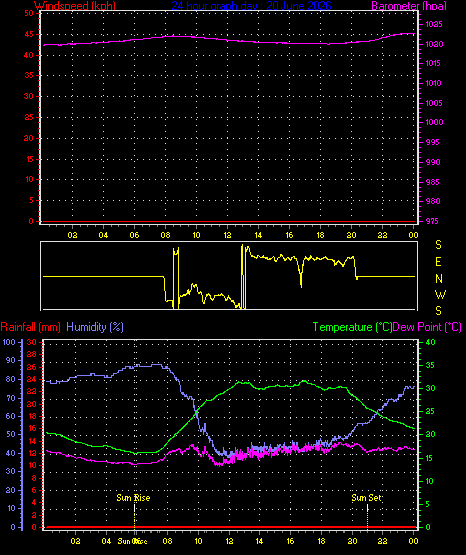Click the N wind direction label

[x=439, y=279]
